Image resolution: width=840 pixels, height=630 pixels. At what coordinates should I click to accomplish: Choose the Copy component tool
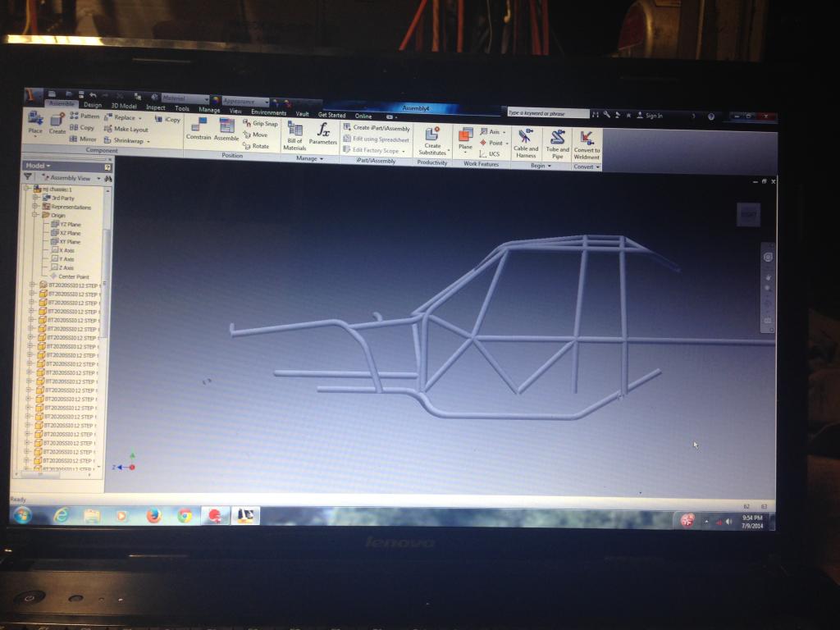click(82, 127)
